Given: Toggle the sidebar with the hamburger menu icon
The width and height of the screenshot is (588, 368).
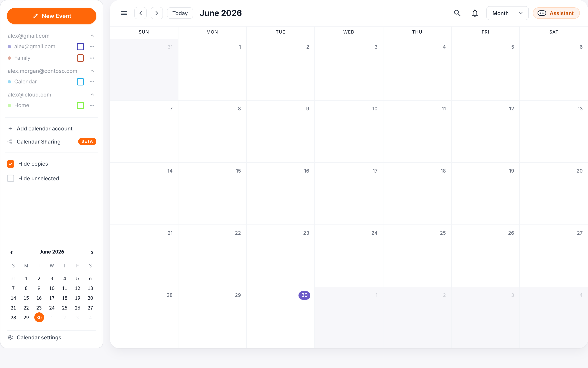Looking at the screenshot, I should pyautogui.click(x=124, y=13).
